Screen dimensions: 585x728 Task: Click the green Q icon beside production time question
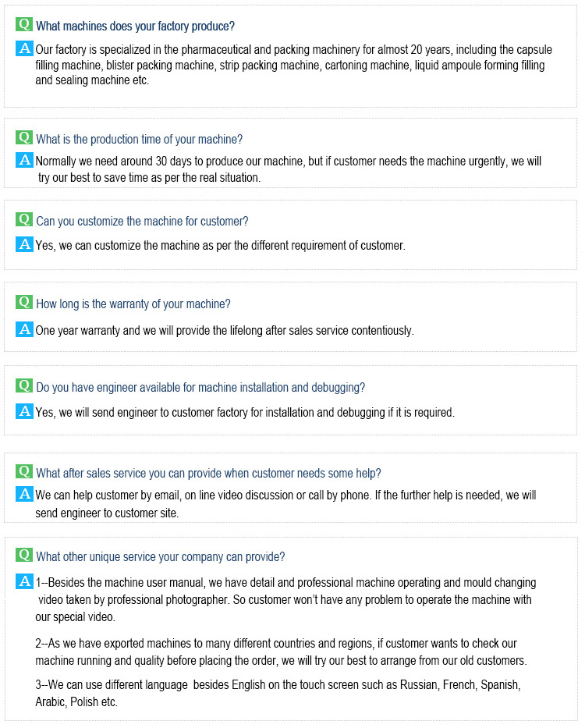coord(23,137)
